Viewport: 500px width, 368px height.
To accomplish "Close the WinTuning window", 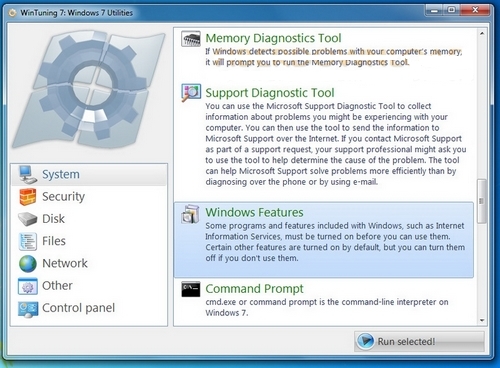I will tap(475, 10).
